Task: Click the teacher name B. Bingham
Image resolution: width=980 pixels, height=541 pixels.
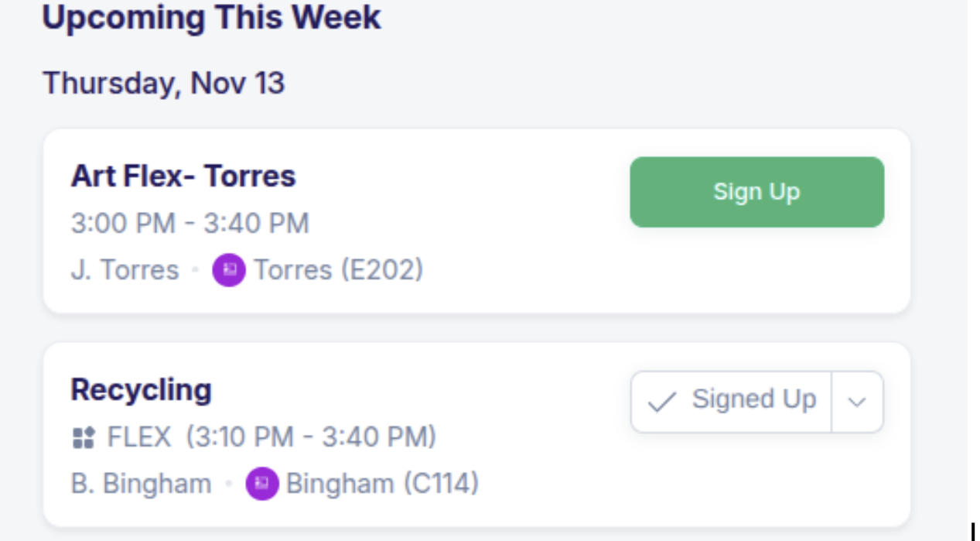Action: point(141,484)
